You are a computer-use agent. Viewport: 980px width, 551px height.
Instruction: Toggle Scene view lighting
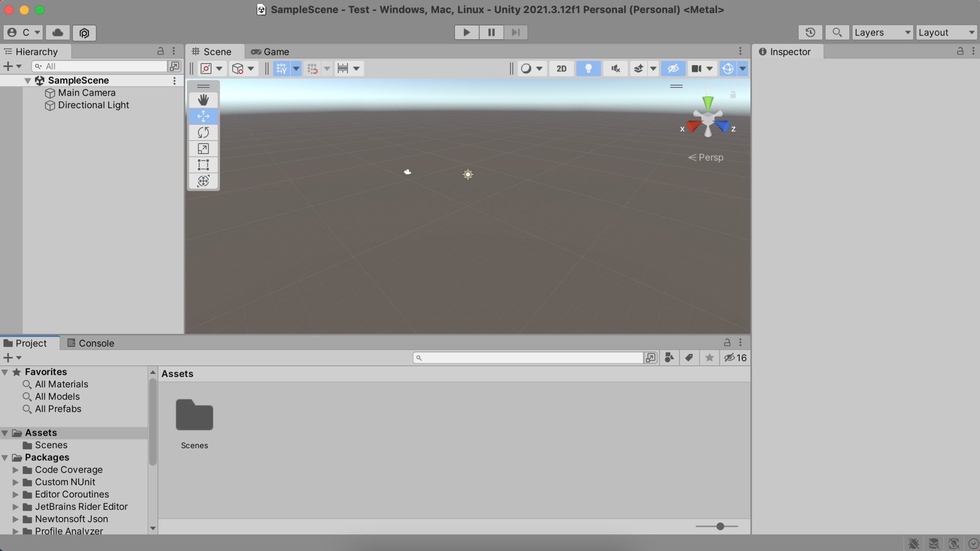(588, 68)
